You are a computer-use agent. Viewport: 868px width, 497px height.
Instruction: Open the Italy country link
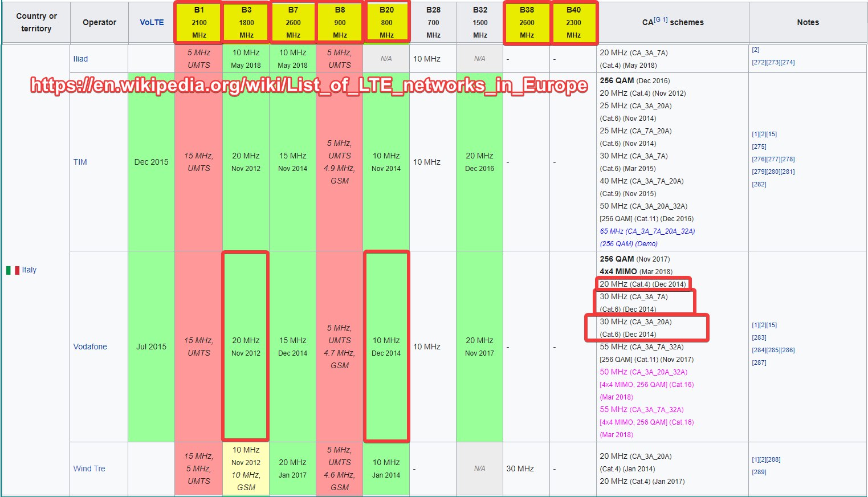(29, 270)
